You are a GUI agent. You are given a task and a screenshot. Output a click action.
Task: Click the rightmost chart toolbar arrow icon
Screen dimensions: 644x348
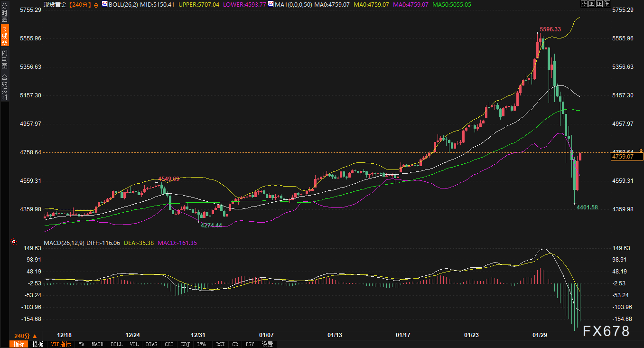point(606,4)
